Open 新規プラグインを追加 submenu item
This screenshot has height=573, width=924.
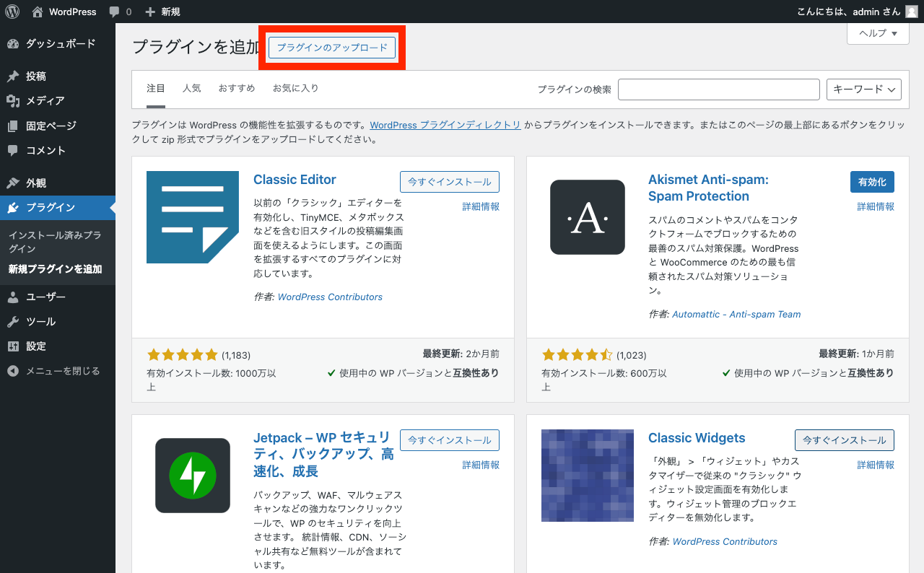click(55, 269)
